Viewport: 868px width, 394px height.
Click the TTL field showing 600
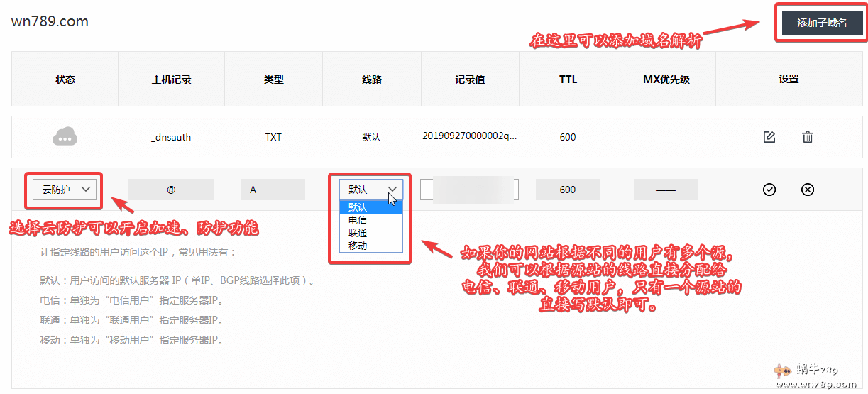tap(567, 190)
